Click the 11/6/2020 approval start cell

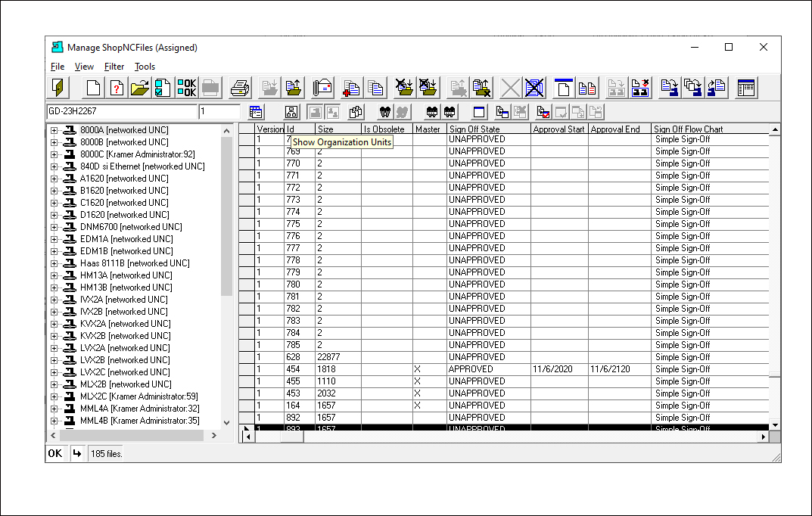tap(559, 369)
